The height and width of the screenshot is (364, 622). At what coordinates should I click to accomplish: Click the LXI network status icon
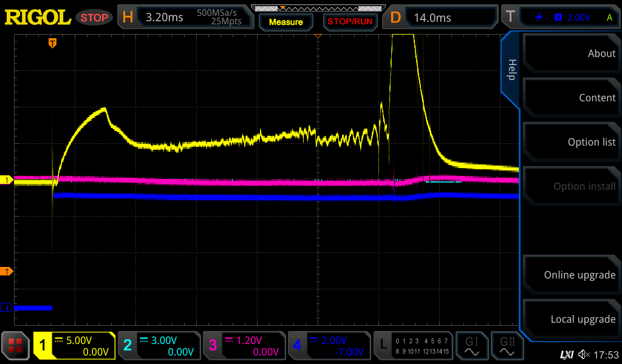(x=566, y=354)
